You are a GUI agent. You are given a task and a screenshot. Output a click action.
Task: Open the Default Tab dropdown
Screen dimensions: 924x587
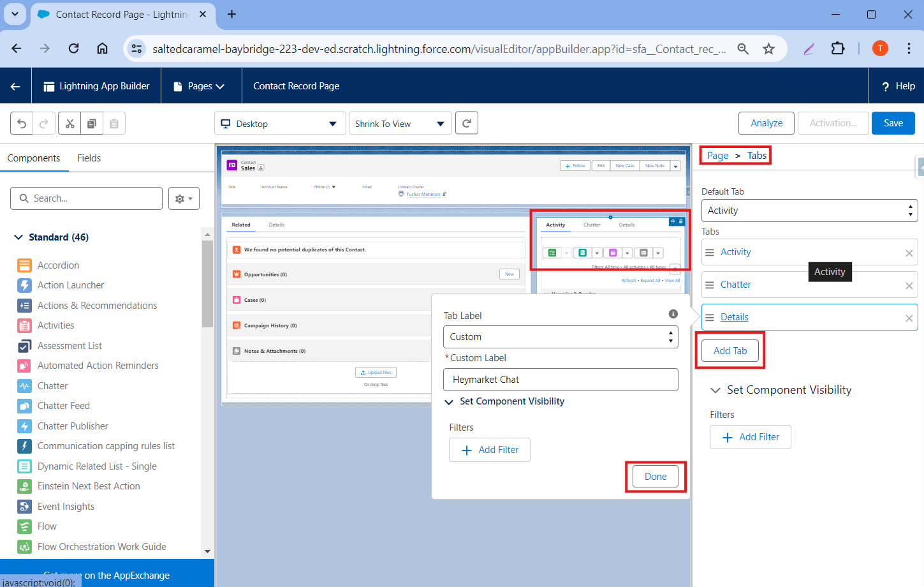pyautogui.click(x=809, y=211)
